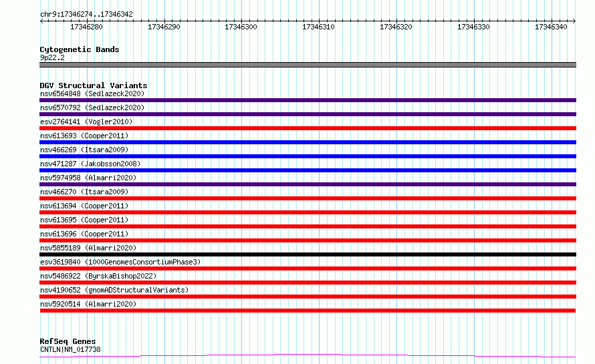The height and width of the screenshot is (364, 595).
Task: Click the red bar of nsv613696
Action: [x=308, y=240]
